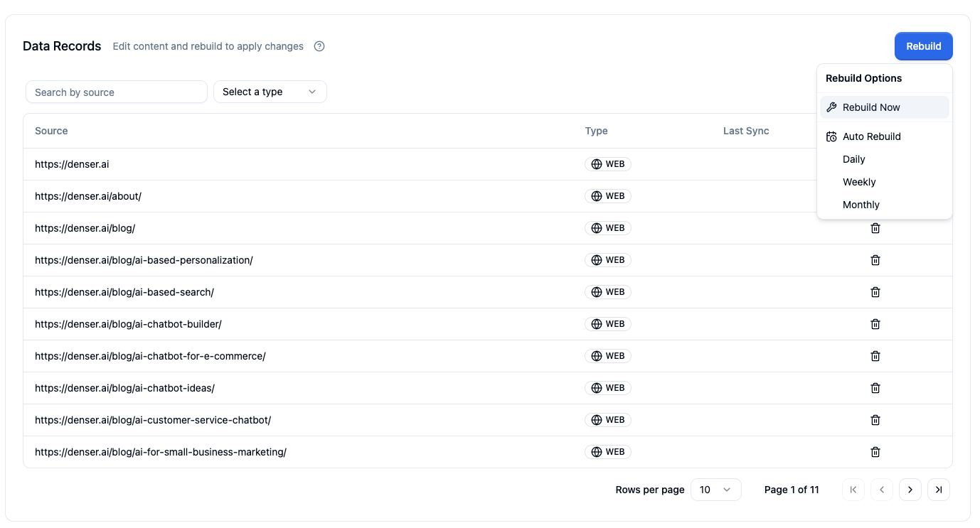Delete the ai-based-personalization record

[x=875, y=260]
